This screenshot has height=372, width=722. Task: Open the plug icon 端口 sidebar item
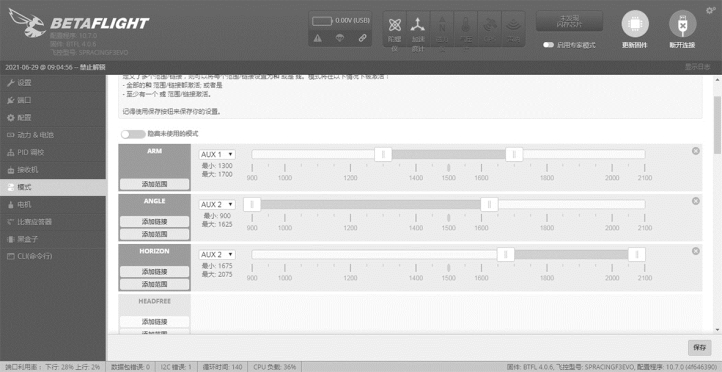(53, 100)
